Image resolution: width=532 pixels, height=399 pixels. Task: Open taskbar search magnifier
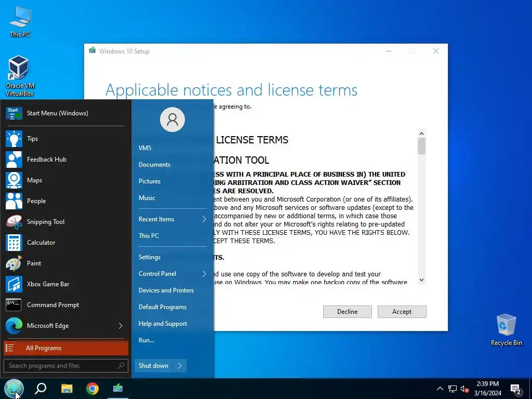coord(41,388)
